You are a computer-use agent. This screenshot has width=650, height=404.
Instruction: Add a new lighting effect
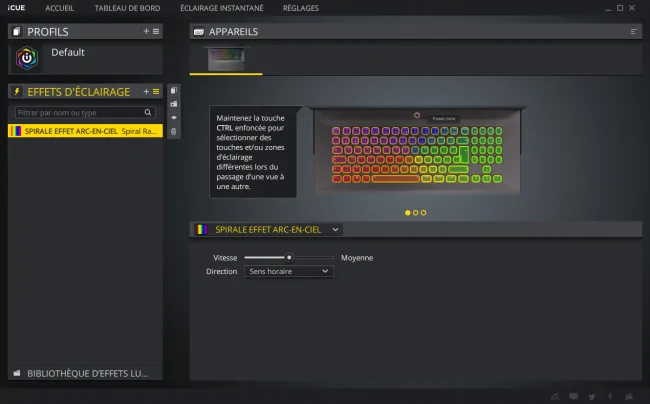pos(146,92)
